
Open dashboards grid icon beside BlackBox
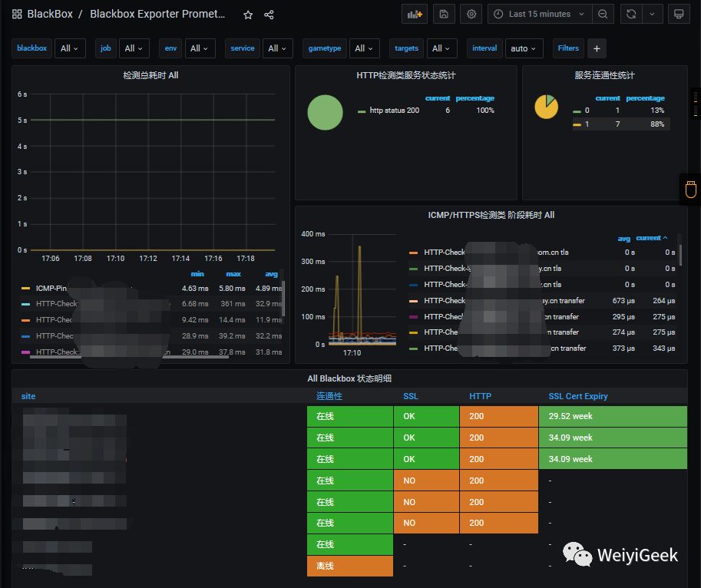17,15
